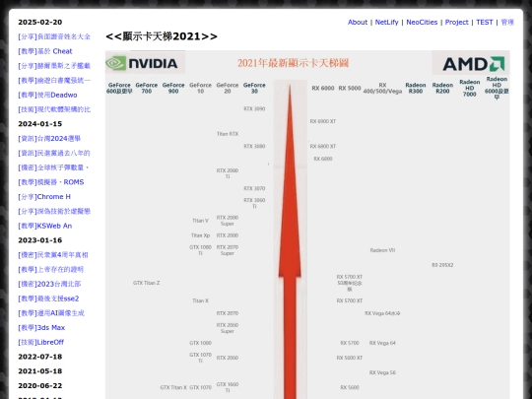Click the NVIDIA logo in chart

tap(145, 63)
